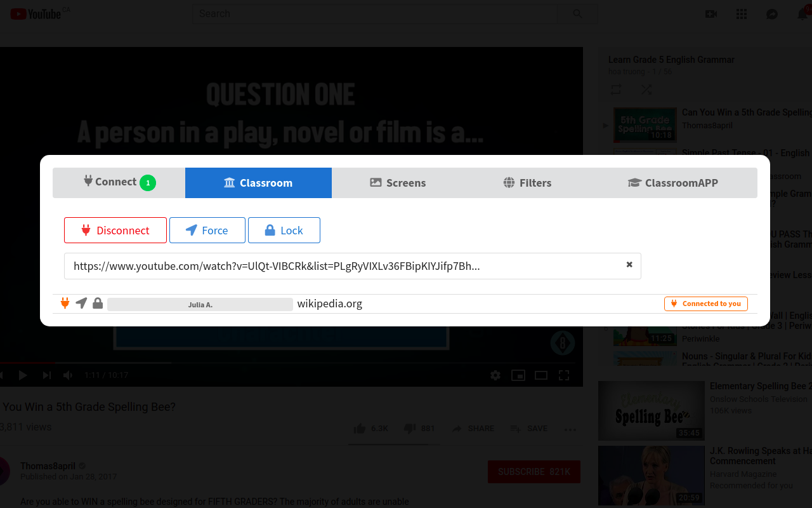Image resolution: width=812 pixels, height=508 pixels.
Task: Switch to the Filters tab
Action: (527, 183)
